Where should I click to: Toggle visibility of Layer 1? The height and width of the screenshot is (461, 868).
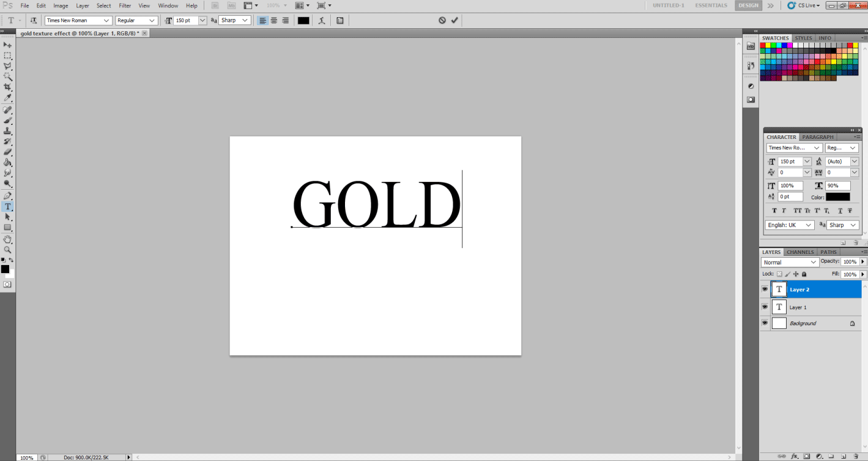point(765,307)
